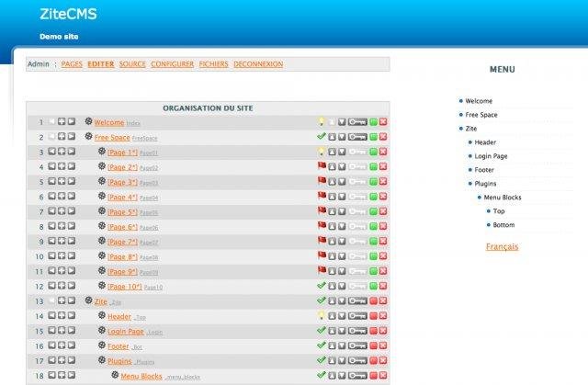Screen dimensions: 588x385
Task: Click the gear icon beside Page 4
Action: (102, 196)
